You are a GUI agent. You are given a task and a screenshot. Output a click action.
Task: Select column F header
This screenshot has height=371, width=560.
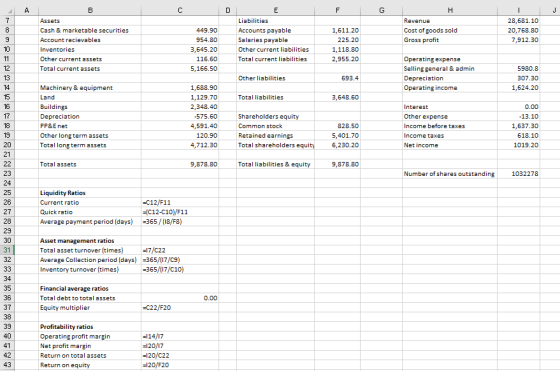(x=338, y=10)
